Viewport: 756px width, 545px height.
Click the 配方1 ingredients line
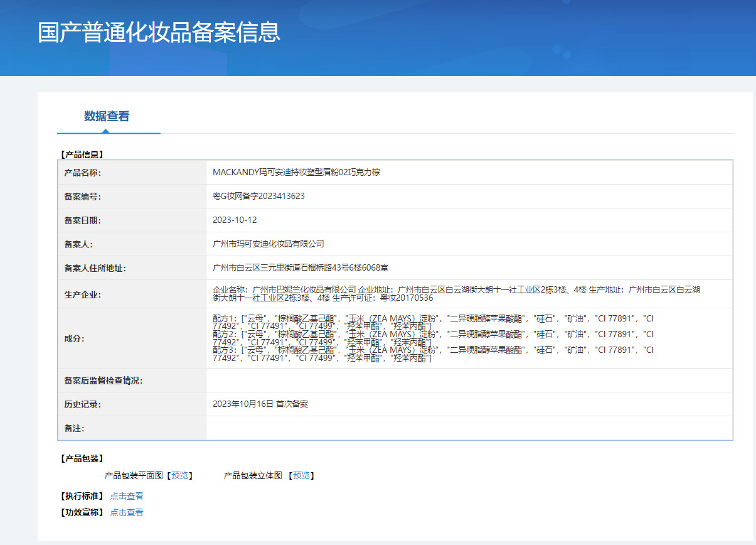pos(434,322)
